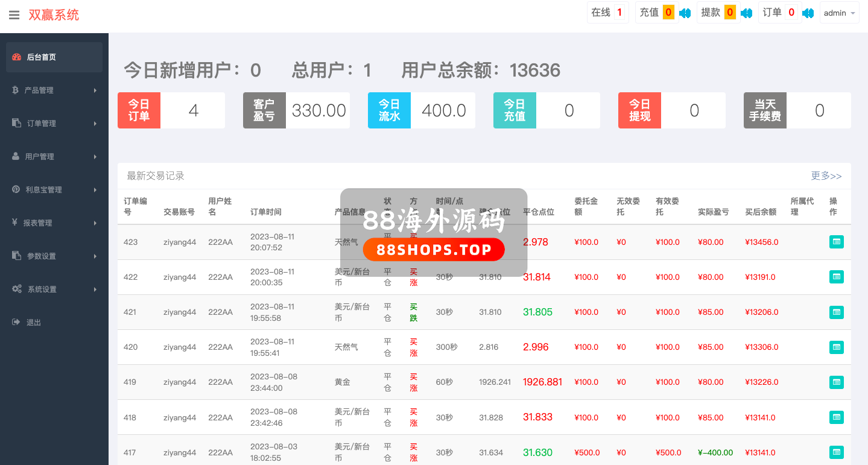Click the 更多>> link
Image resolution: width=868 pixels, height=465 pixels.
click(x=826, y=176)
